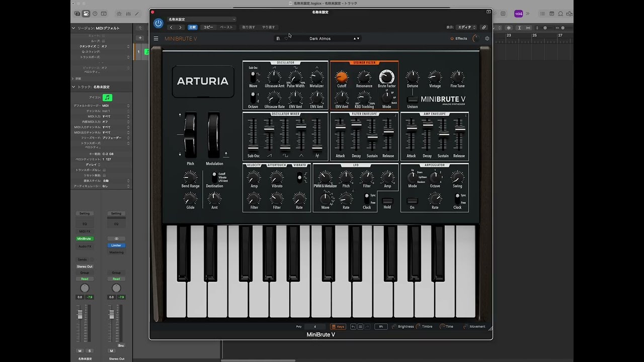Image resolution: width=644 pixels, height=362 pixels.
Task: Click the filter envelope Attack slider
Action: 341,127
